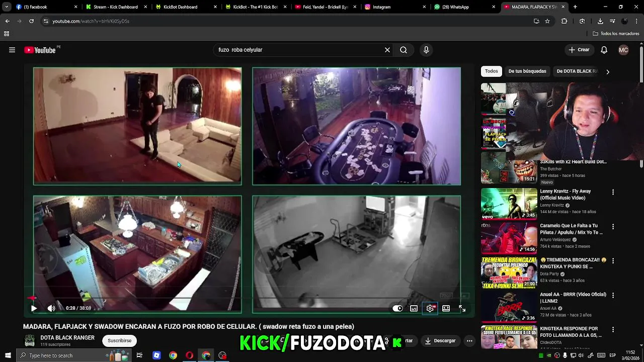Open the Windows Start menu

tap(8, 355)
